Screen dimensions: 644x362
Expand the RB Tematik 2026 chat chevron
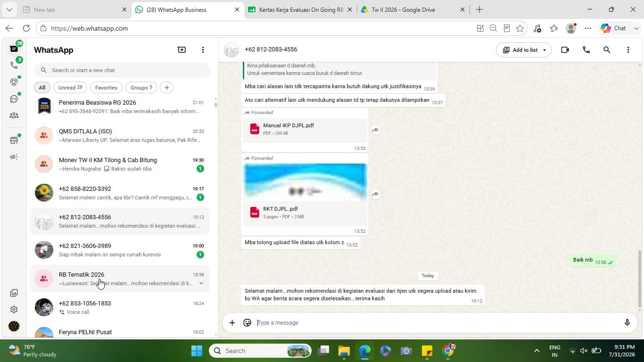(x=201, y=283)
